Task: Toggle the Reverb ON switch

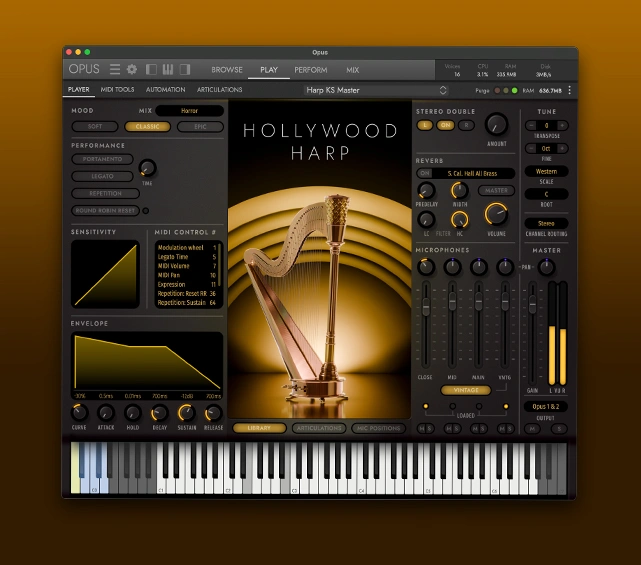Action: click(x=425, y=173)
